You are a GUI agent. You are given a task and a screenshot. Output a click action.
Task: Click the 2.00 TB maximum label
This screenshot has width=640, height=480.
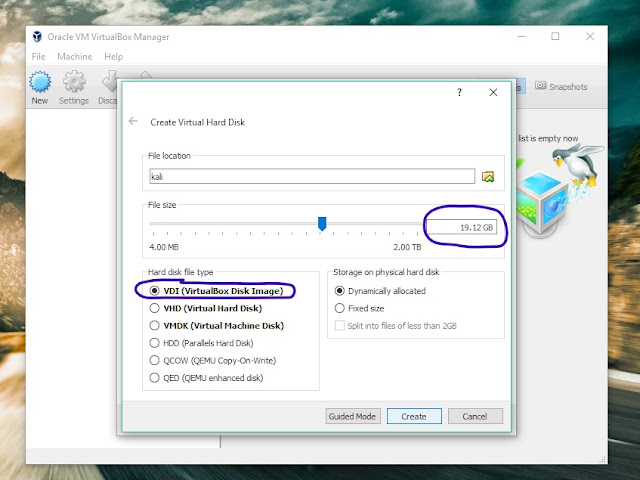tap(407, 247)
